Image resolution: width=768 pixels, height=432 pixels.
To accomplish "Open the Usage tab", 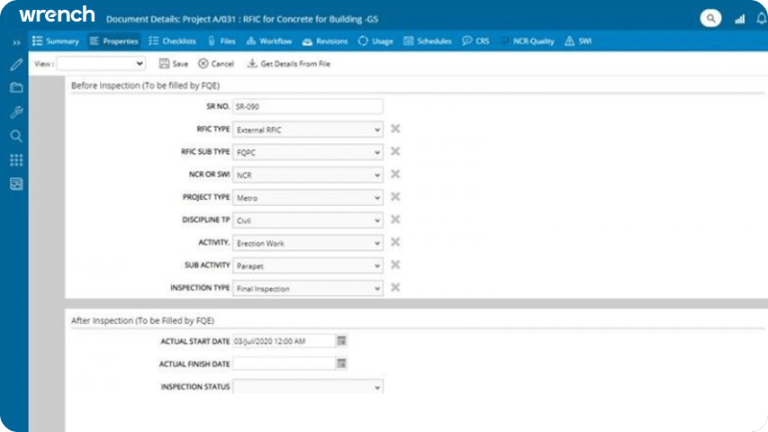I will coord(376,41).
